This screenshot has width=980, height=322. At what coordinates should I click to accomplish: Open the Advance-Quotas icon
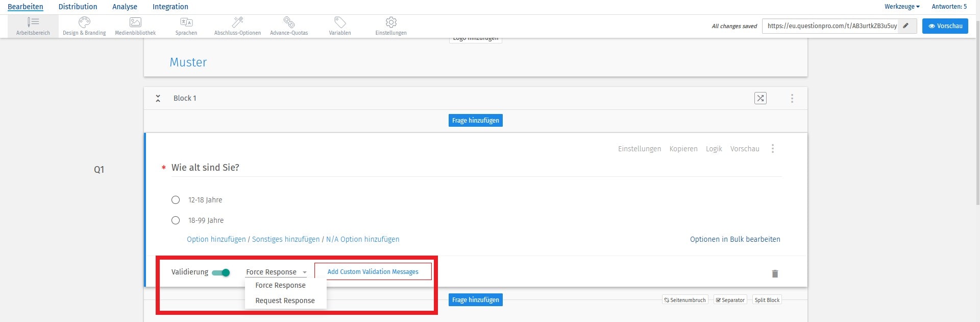click(x=289, y=22)
